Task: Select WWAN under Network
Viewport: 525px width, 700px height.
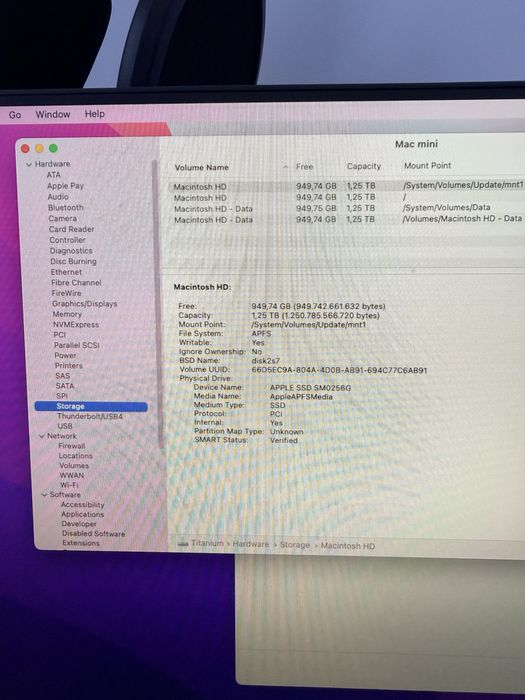Action: [71, 475]
